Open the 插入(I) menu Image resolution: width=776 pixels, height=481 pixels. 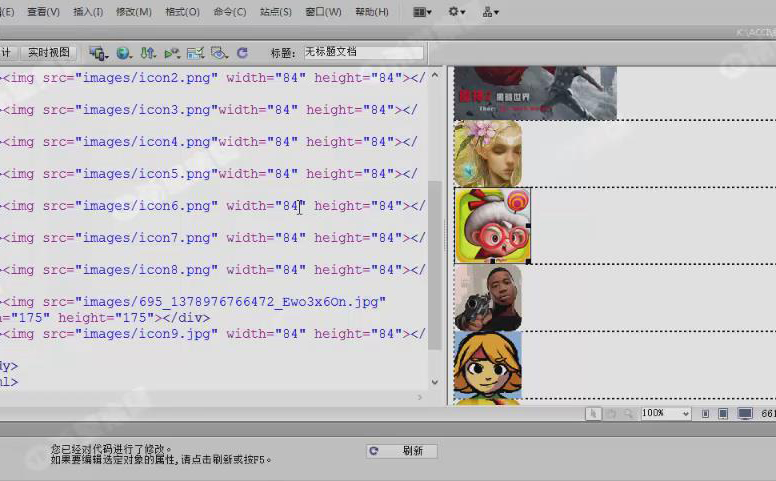click(x=89, y=12)
